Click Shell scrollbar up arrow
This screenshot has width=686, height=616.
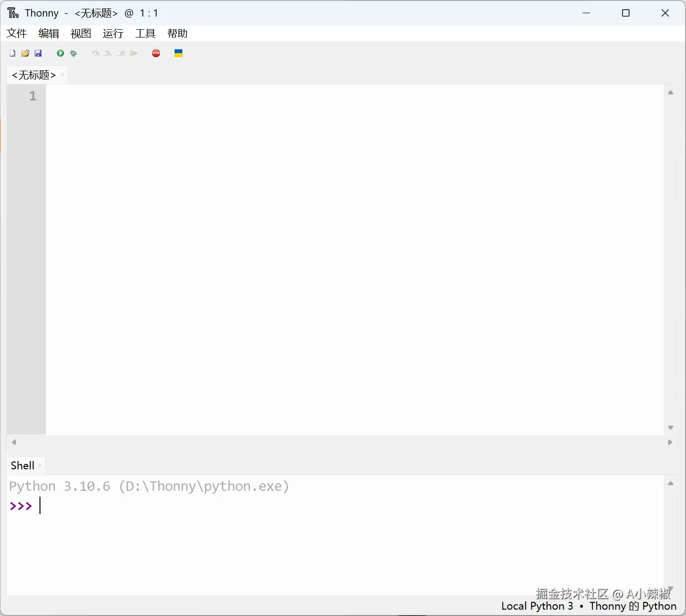[670, 483]
